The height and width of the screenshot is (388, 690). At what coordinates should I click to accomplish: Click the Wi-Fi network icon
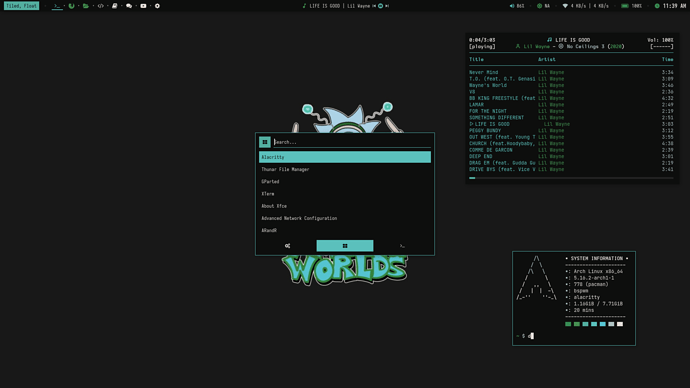tap(565, 6)
